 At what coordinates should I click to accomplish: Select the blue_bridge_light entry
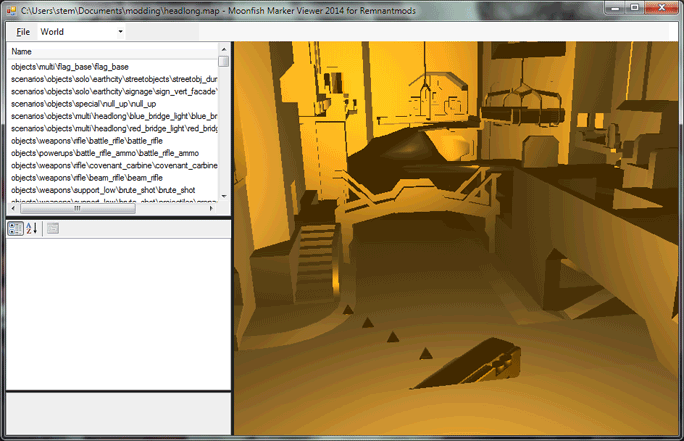point(114,116)
